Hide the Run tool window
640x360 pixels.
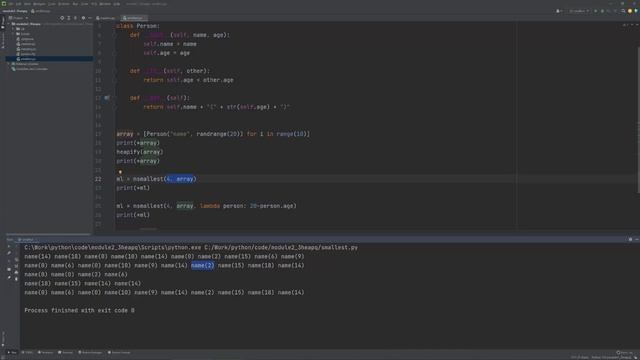tap(637, 240)
